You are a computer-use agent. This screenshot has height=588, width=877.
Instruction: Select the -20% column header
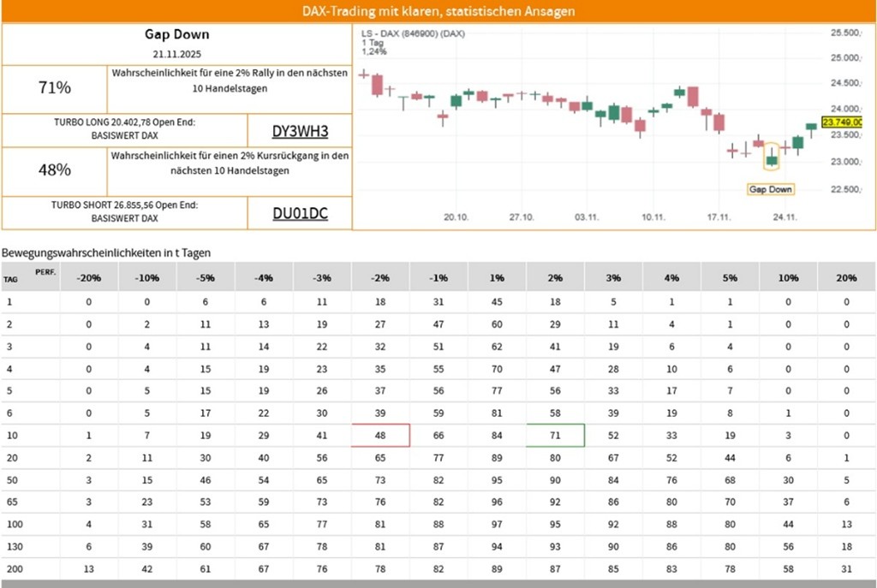(x=88, y=278)
